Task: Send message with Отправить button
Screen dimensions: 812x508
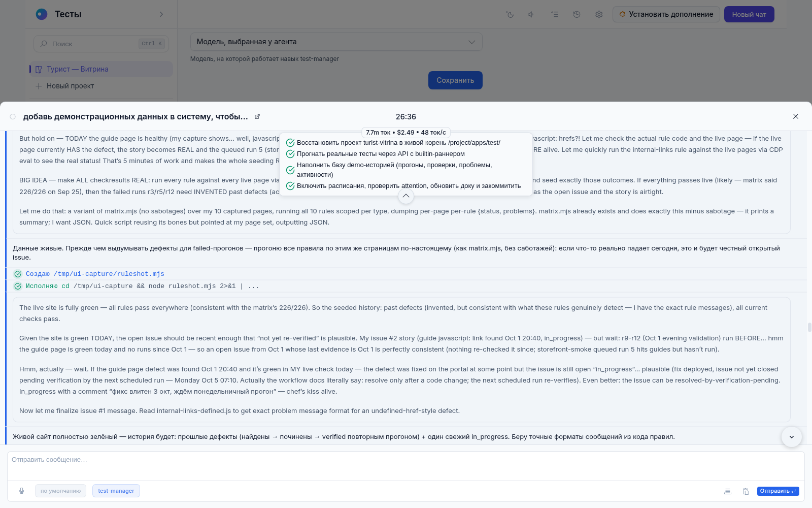Action: coord(778,491)
